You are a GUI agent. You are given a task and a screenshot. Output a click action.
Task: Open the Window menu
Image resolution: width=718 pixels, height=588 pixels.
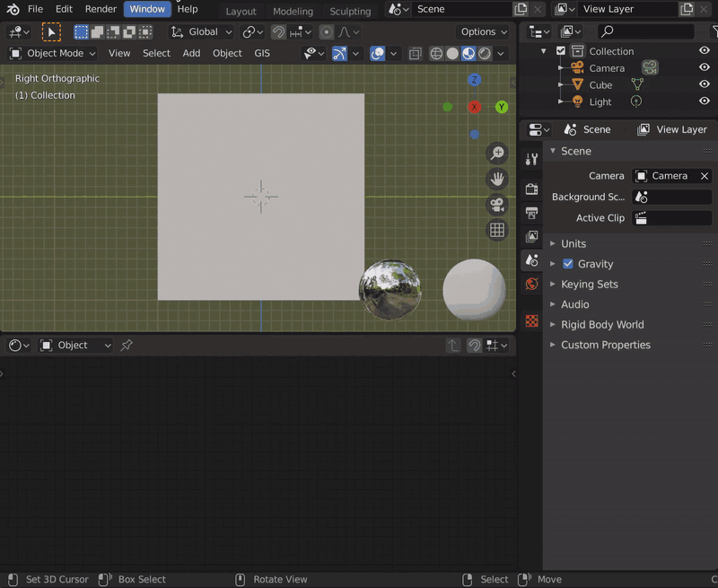(x=146, y=9)
